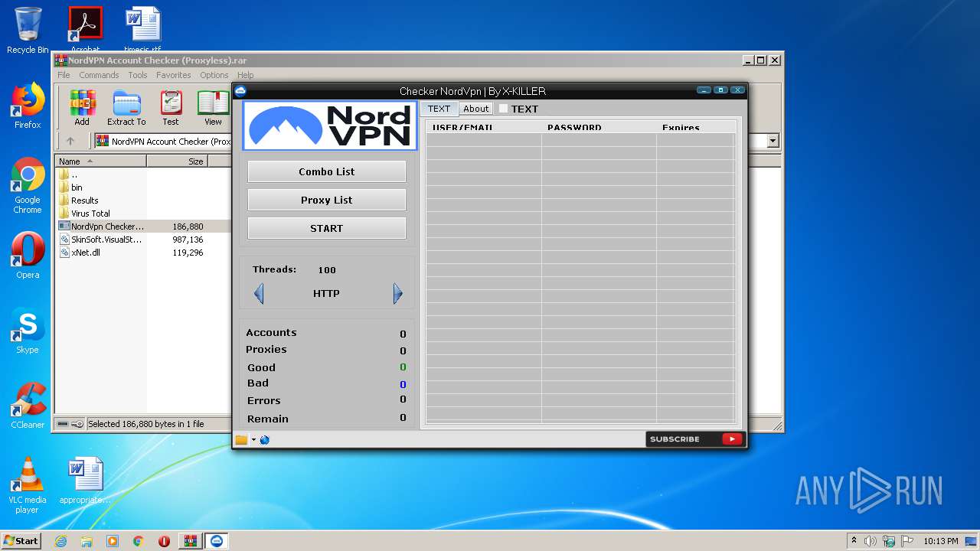This screenshot has width=980, height=551.
Task: Open the File menu in WinRAR
Action: tap(64, 75)
